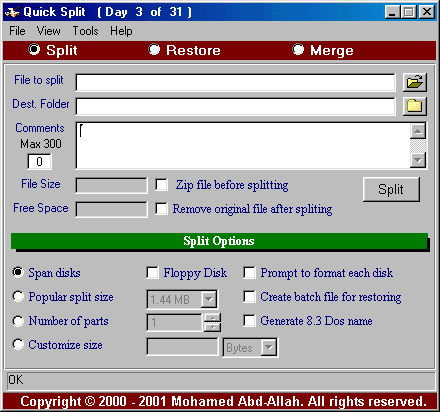This screenshot has width=440, height=412.
Task: Choose Popular split size option
Action: 18,296
